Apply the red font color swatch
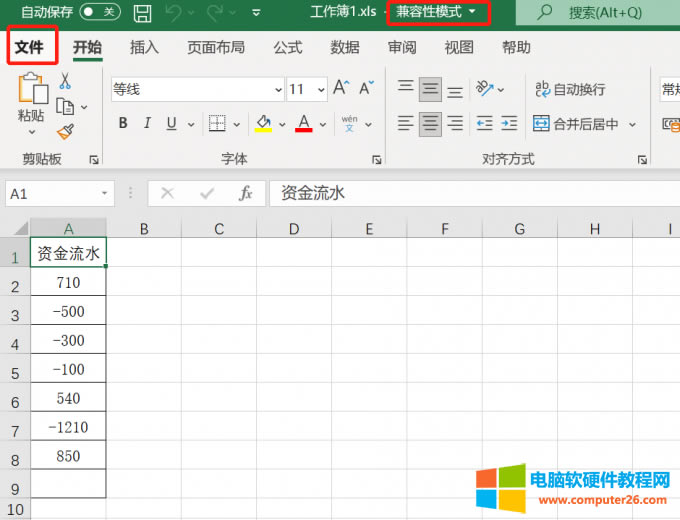The image size is (680, 520). point(304,124)
